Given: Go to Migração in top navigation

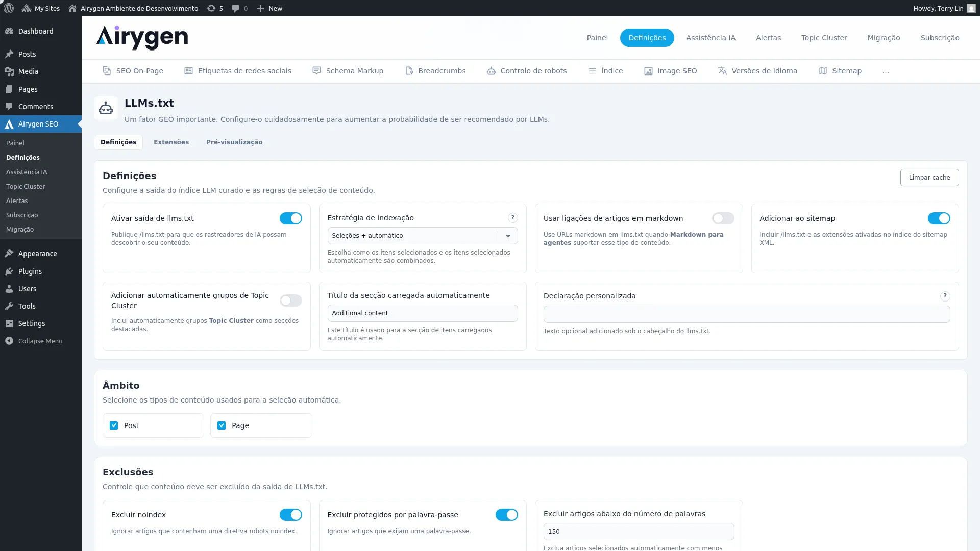Looking at the screenshot, I should tap(884, 38).
